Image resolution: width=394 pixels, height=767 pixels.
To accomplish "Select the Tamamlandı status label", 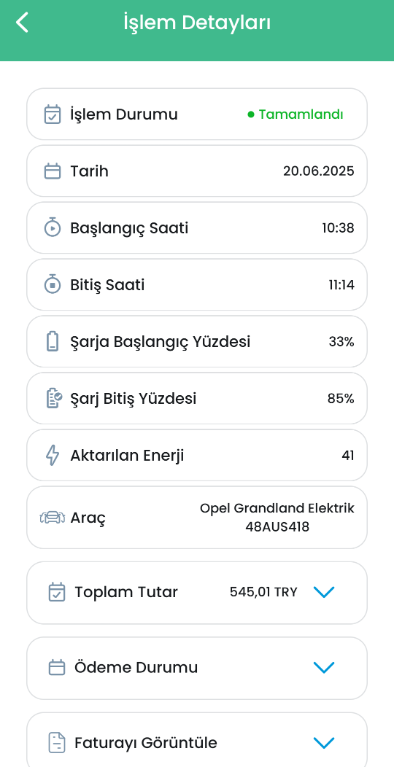I will click(301, 114).
